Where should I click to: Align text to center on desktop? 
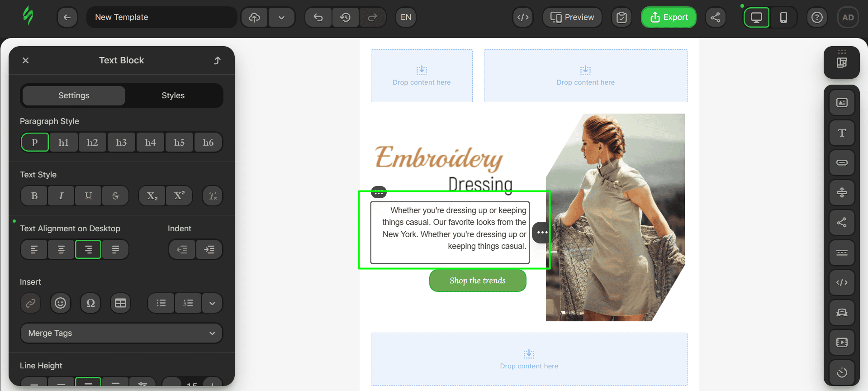(61, 250)
